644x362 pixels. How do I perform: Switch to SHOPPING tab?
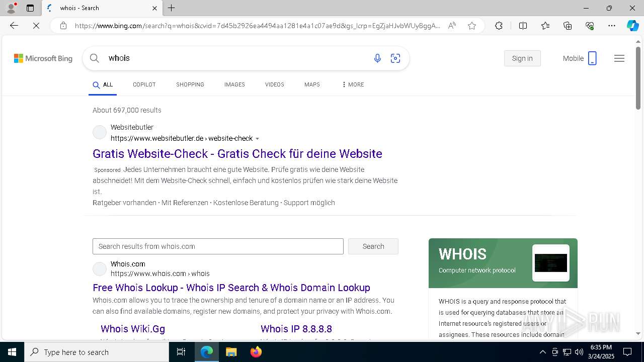(x=190, y=84)
